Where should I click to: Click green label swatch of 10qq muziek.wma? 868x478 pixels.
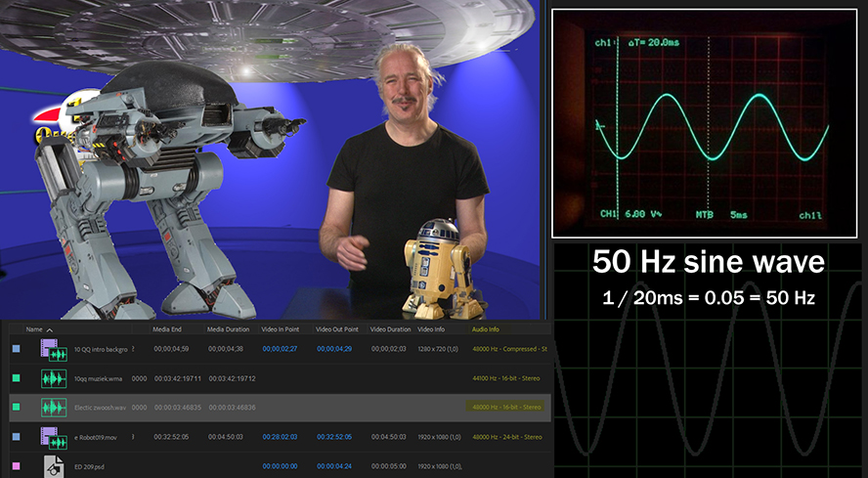[x=16, y=378]
